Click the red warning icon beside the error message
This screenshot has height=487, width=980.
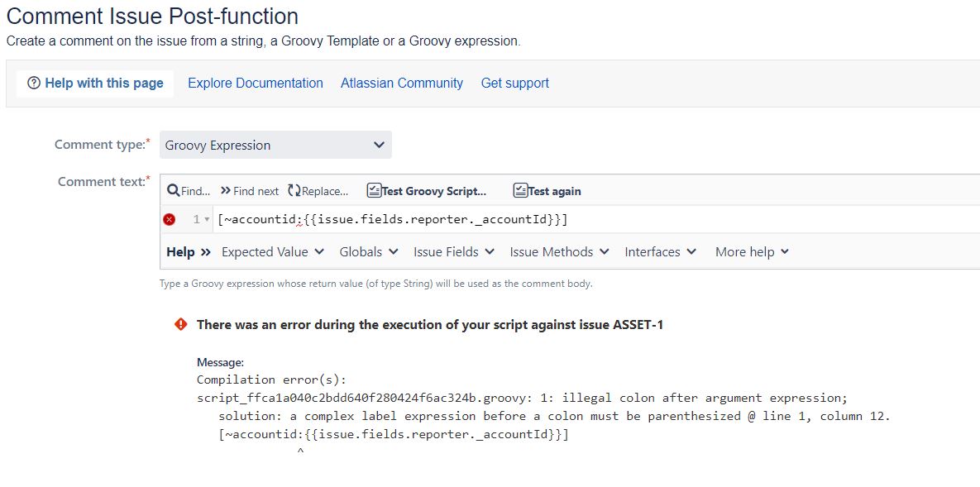pos(179,324)
